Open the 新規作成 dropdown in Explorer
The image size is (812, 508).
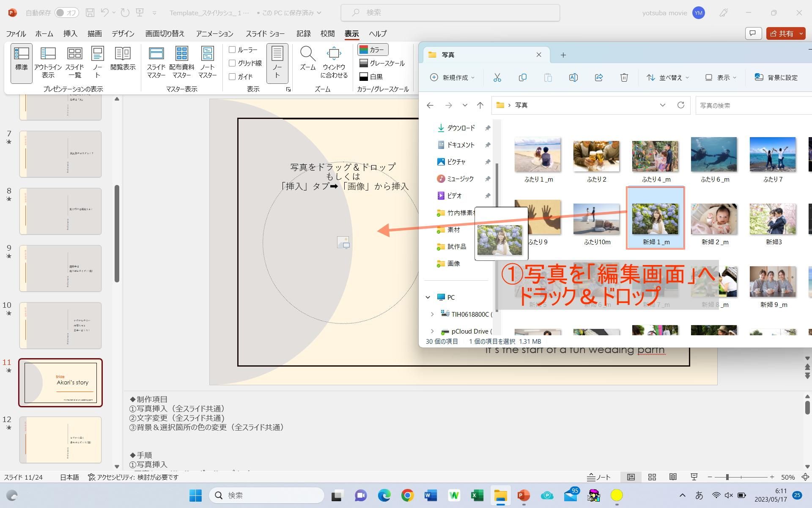point(453,77)
